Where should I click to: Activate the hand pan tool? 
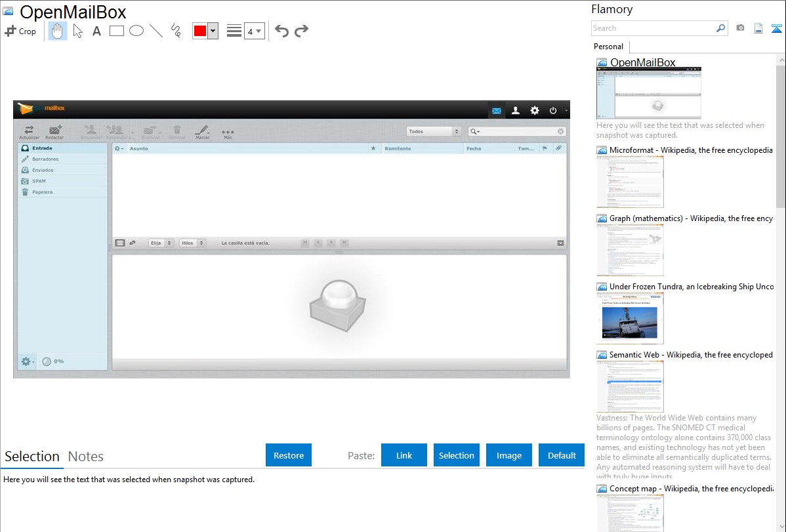[x=58, y=31]
